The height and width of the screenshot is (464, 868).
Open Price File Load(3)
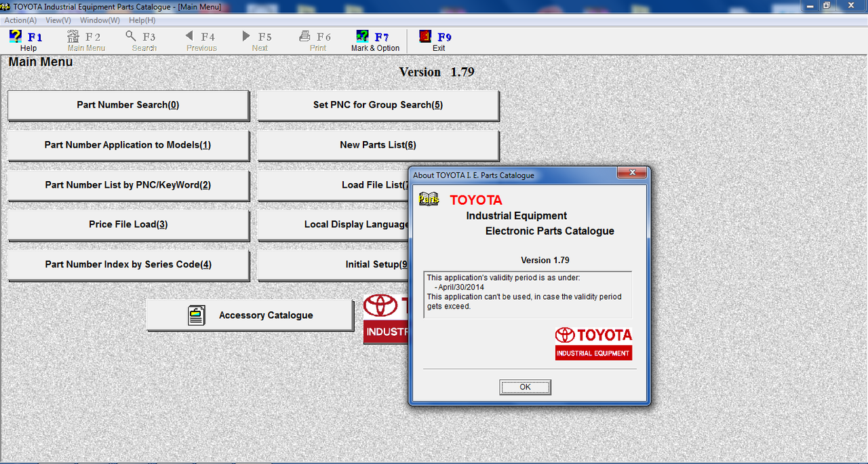pos(128,225)
